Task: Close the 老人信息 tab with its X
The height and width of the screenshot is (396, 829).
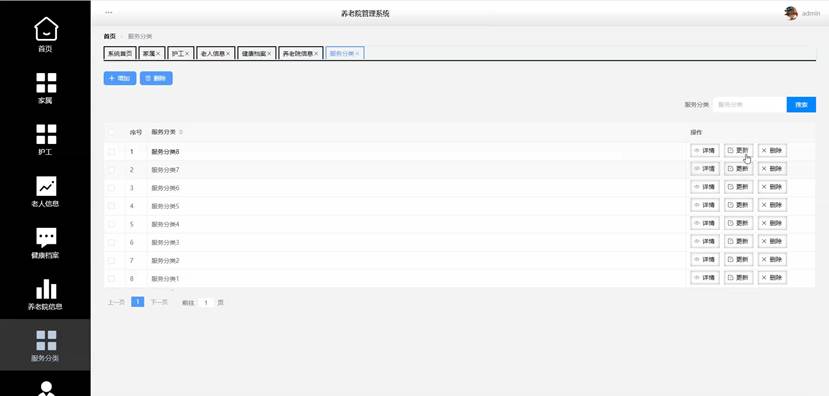Action: (x=228, y=54)
